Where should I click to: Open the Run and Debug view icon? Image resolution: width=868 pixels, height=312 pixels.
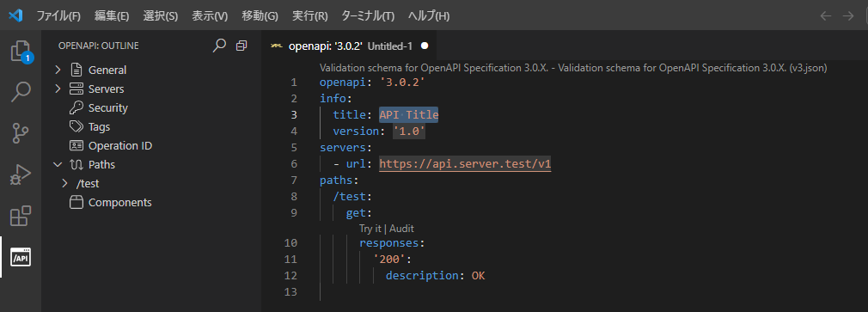click(21, 174)
